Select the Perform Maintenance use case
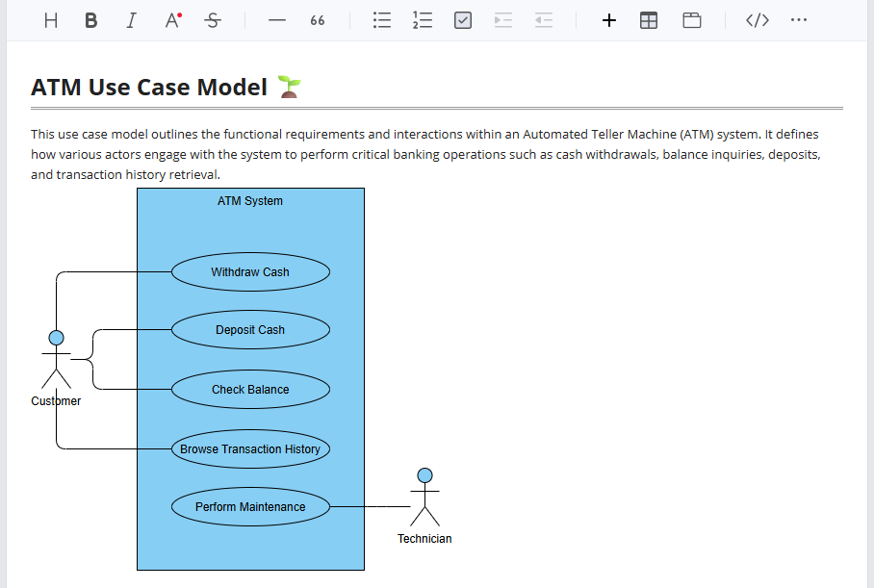 click(250, 507)
